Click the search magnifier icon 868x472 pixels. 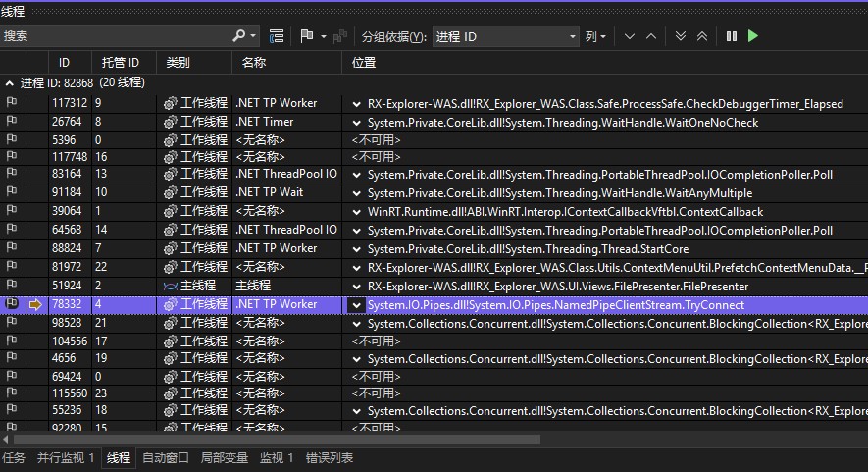[x=239, y=35]
